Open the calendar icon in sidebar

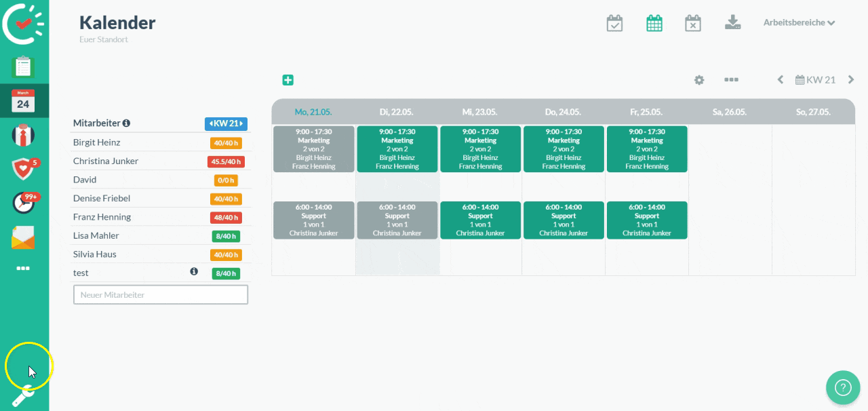pyautogui.click(x=23, y=101)
